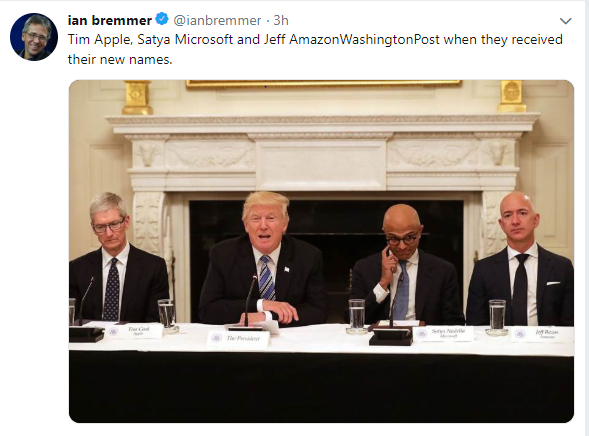Click 'The President' name placard in photo
The width and height of the screenshot is (589, 436).
[x=238, y=339]
